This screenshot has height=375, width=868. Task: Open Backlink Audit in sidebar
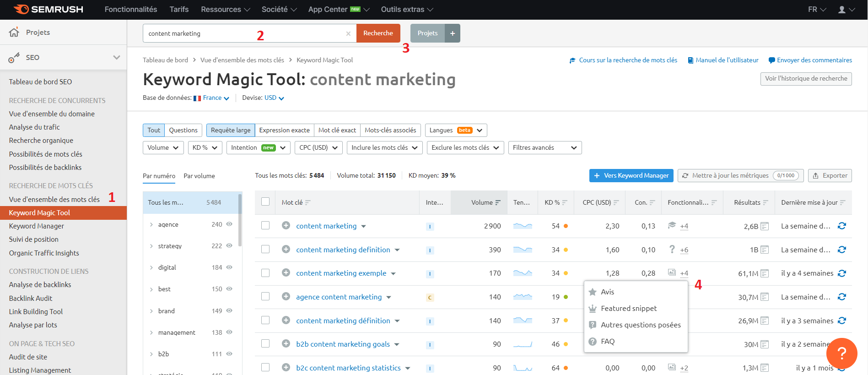pos(31,298)
